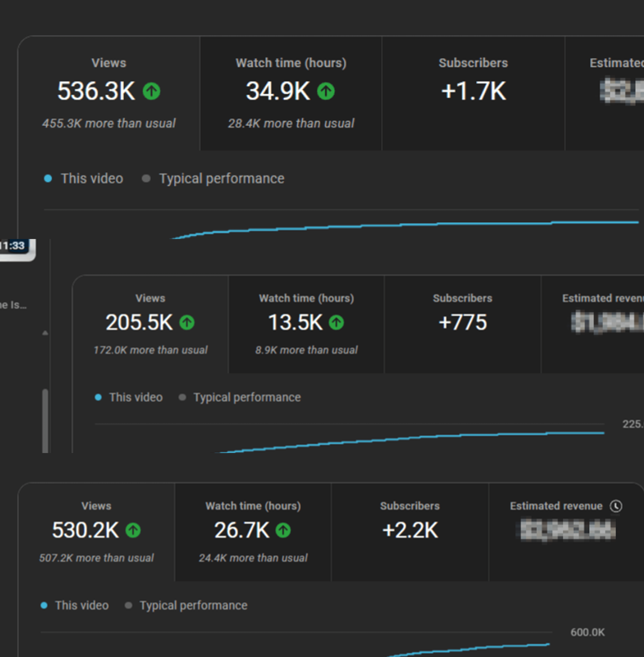Click green up arrow beside 530.2K views
This screenshot has height=657, width=644.
(133, 530)
